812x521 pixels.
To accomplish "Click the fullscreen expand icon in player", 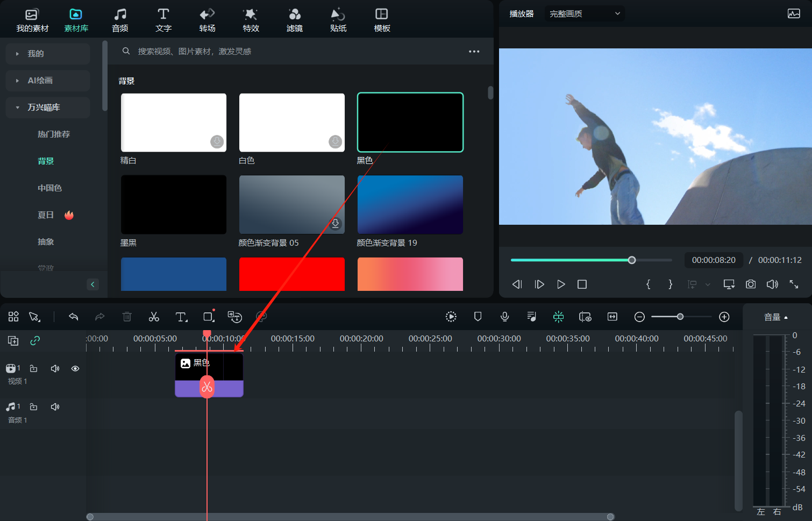I will (x=793, y=284).
